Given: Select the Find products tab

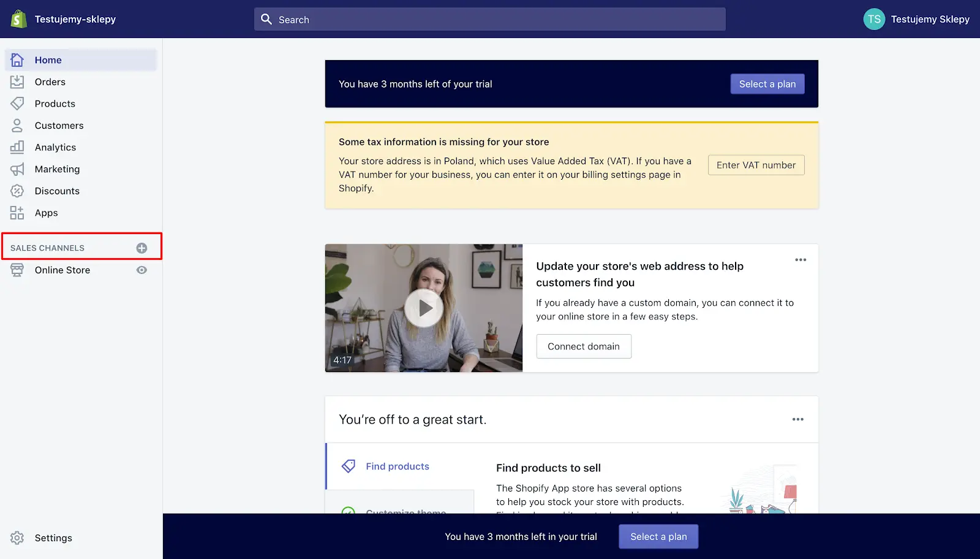Looking at the screenshot, I should pyautogui.click(x=400, y=466).
